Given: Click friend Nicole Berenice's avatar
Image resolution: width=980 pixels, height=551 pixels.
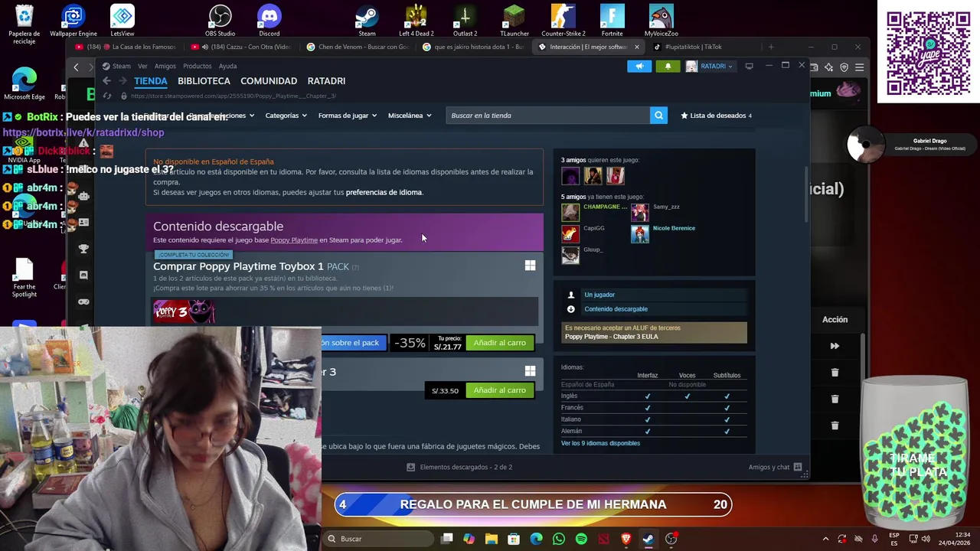Looking at the screenshot, I should pyautogui.click(x=639, y=234).
